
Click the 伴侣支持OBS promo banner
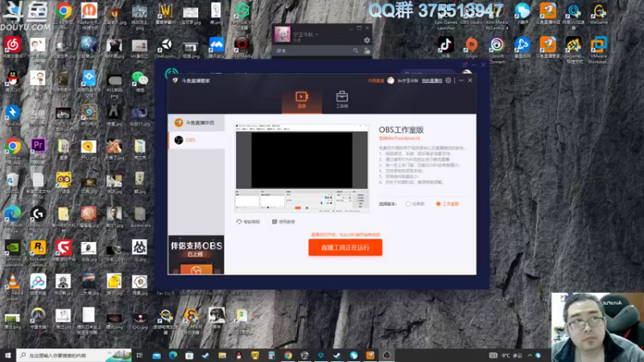click(196, 254)
